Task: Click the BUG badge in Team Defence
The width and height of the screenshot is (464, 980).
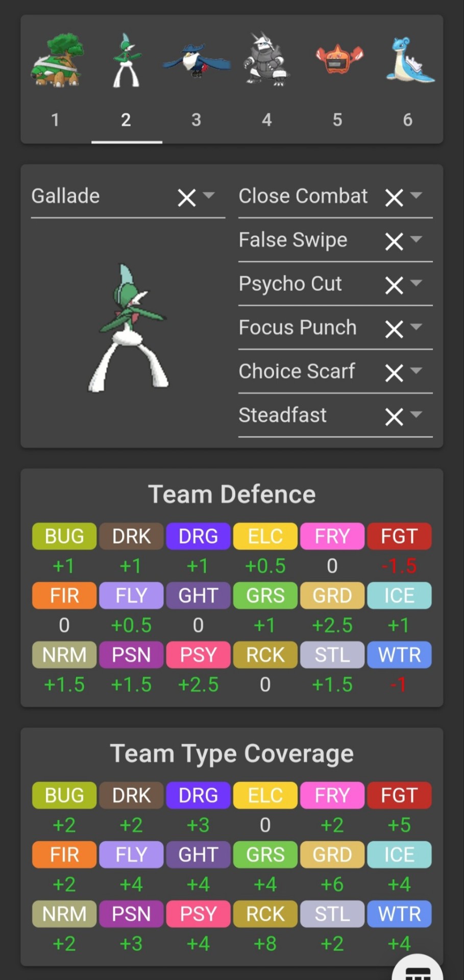Action: coord(64,536)
